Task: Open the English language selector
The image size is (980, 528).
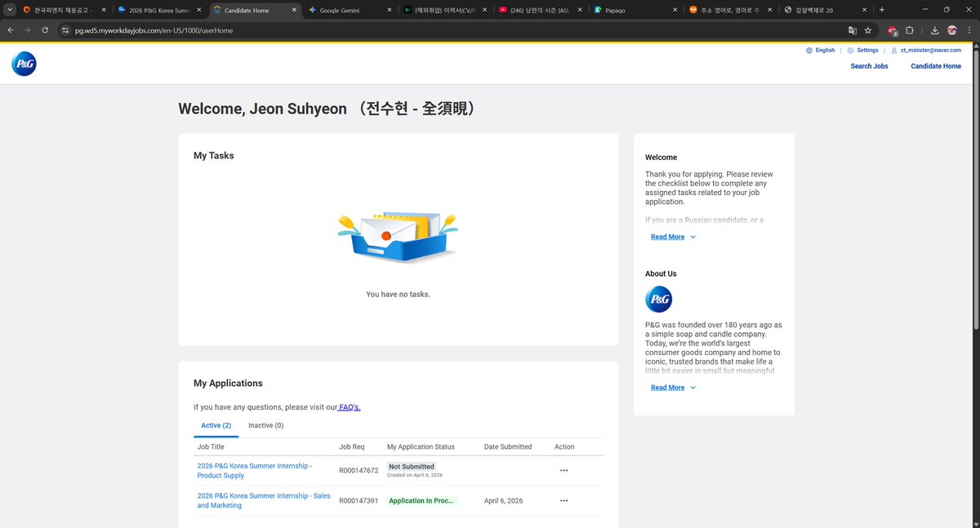Action: (821, 51)
